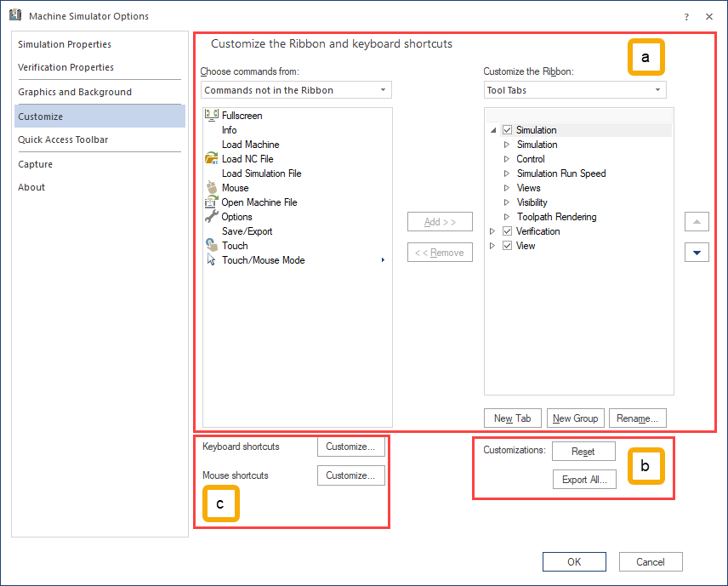This screenshot has width=728, height=586.
Task: Toggle the View tab checkbox
Action: tap(508, 246)
